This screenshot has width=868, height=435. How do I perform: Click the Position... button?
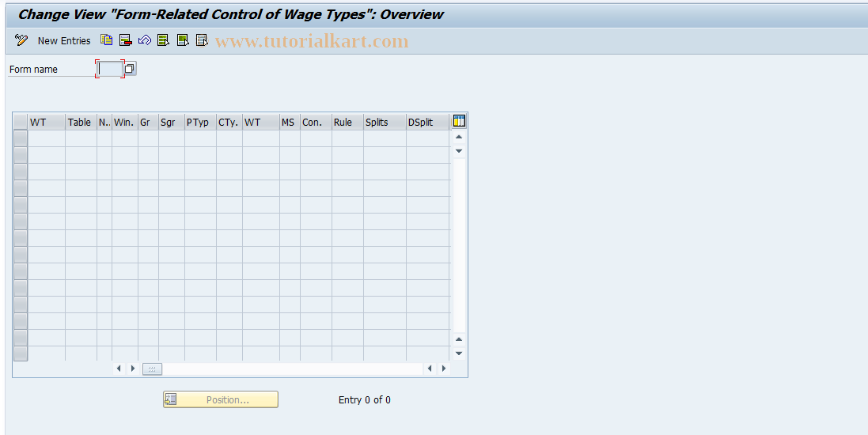(220, 399)
